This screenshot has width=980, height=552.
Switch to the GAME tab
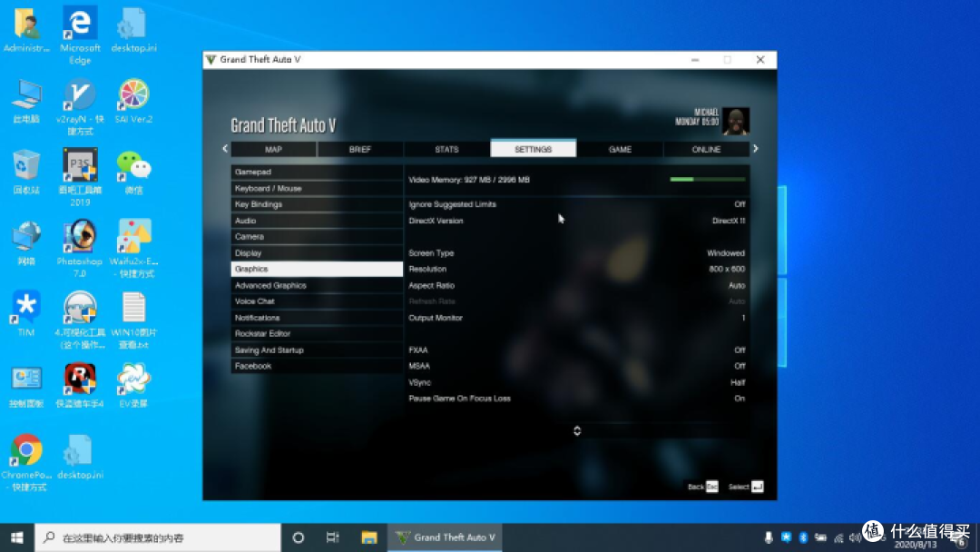(620, 150)
